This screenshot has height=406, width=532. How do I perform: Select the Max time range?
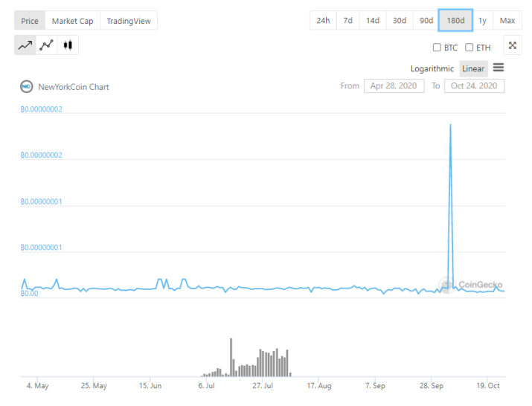pyautogui.click(x=507, y=20)
